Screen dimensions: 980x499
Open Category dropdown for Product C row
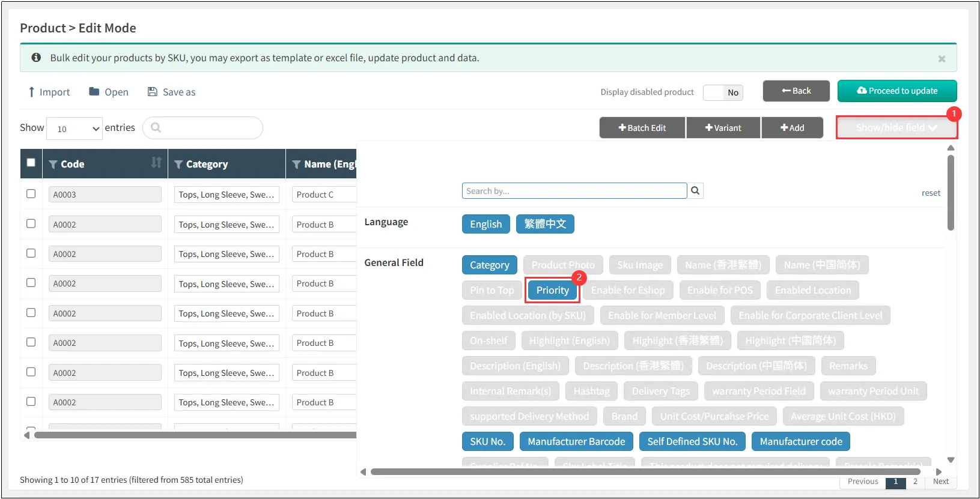[x=226, y=195]
